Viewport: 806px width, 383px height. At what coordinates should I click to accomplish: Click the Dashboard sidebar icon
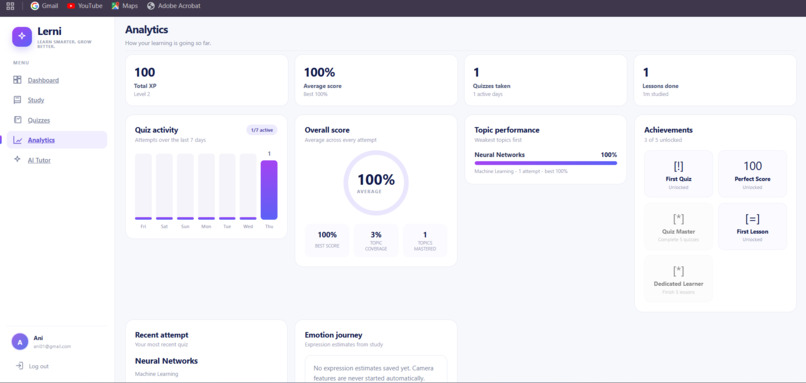click(17, 80)
